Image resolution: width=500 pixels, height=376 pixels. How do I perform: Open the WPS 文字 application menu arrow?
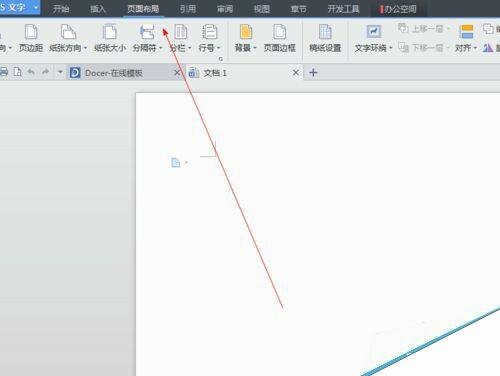click(x=36, y=7)
